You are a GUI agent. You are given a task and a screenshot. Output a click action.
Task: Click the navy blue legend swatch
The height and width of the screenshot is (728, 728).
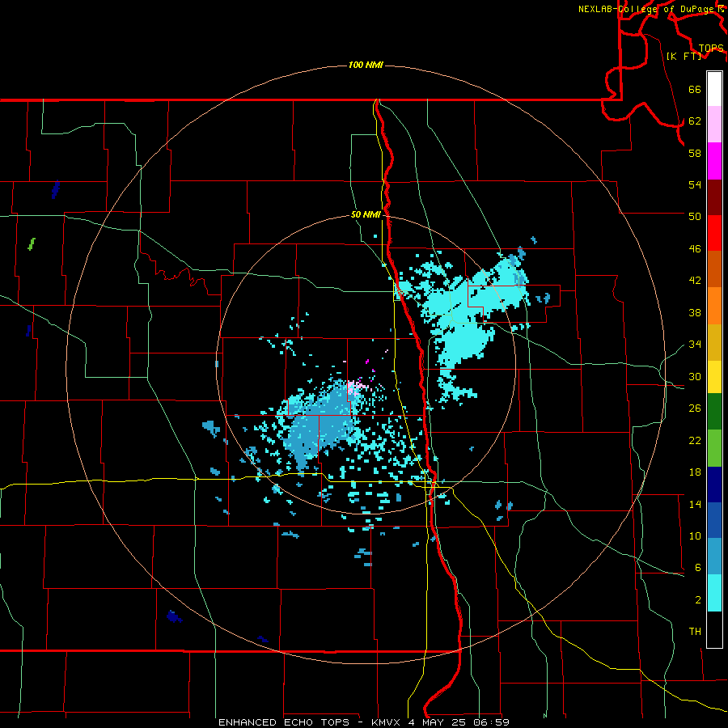tap(714, 485)
